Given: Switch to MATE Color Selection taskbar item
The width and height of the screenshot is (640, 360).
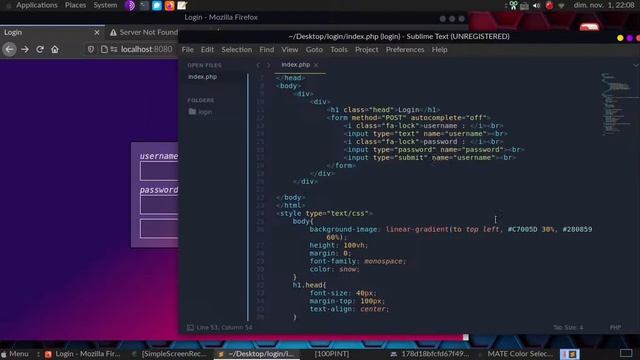Looking at the screenshot, I should (515, 354).
